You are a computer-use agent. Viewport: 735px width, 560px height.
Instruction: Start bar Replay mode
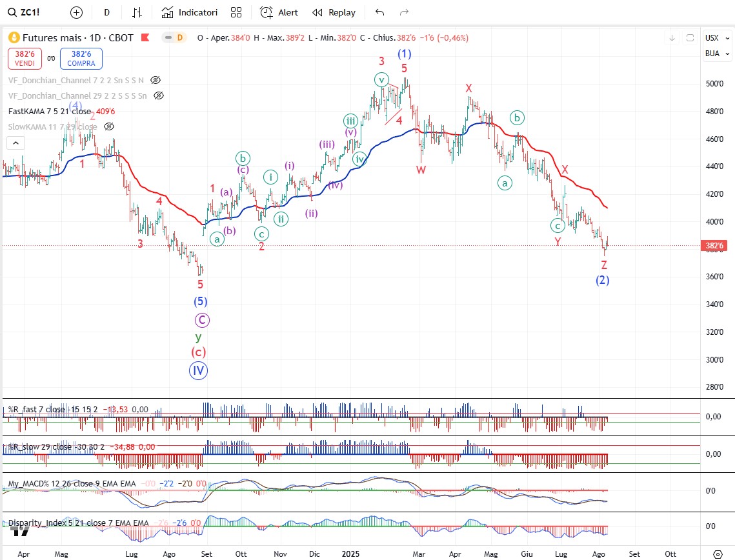click(x=334, y=12)
